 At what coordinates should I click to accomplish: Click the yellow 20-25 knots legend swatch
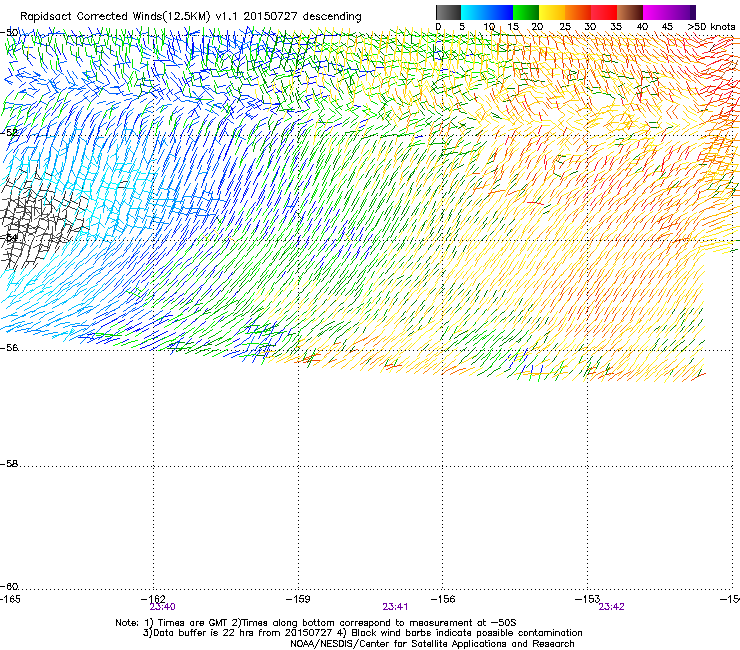click(x=552, y=12)
